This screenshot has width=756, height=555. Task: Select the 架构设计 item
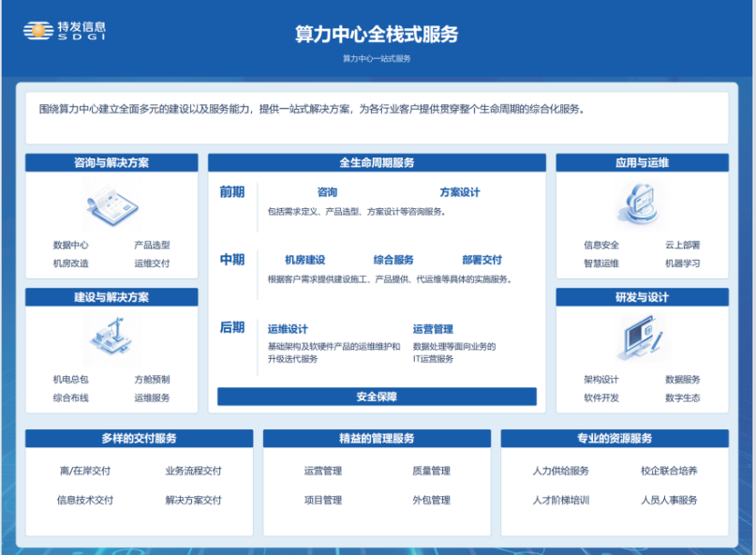[x=601, y=380]
